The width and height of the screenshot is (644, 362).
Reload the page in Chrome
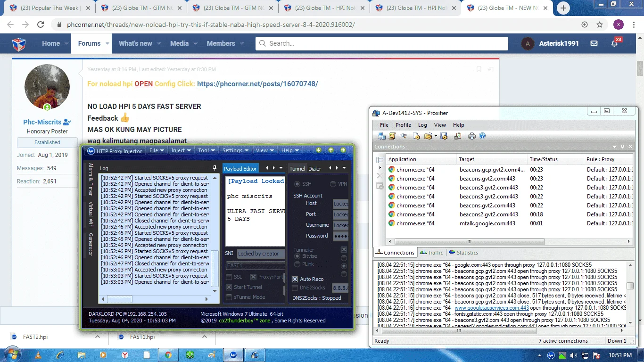coord(41,25)
